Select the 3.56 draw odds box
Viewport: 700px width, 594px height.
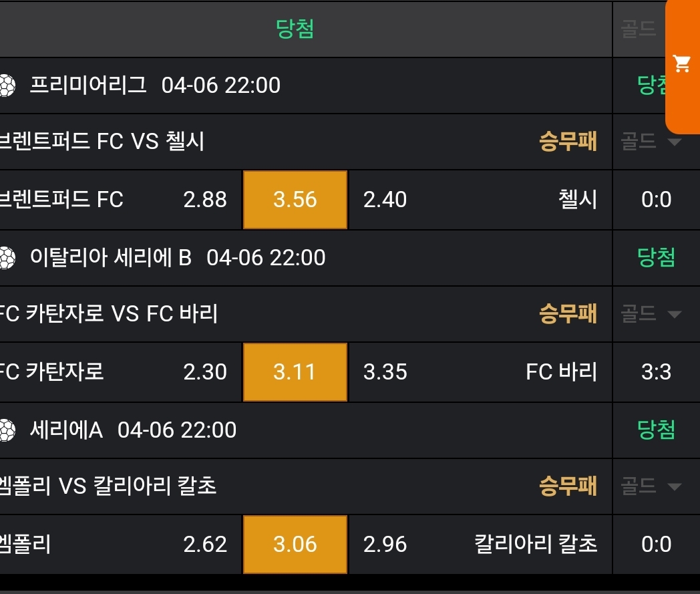[295, 200]
